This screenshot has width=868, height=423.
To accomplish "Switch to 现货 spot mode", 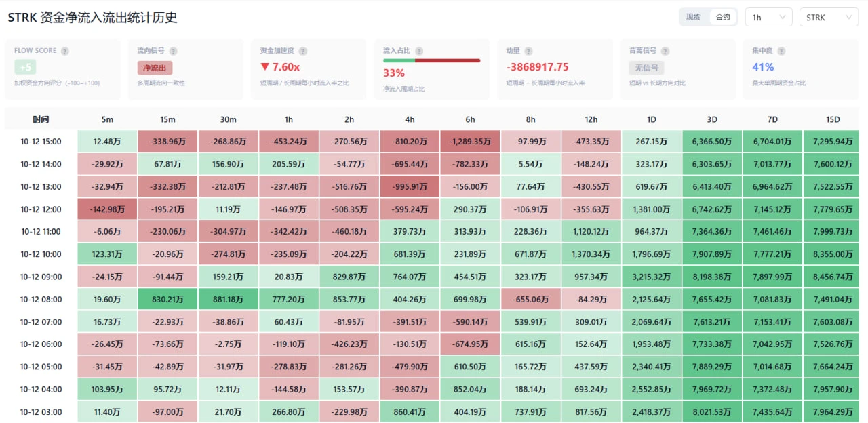I will tap(693, 17).
